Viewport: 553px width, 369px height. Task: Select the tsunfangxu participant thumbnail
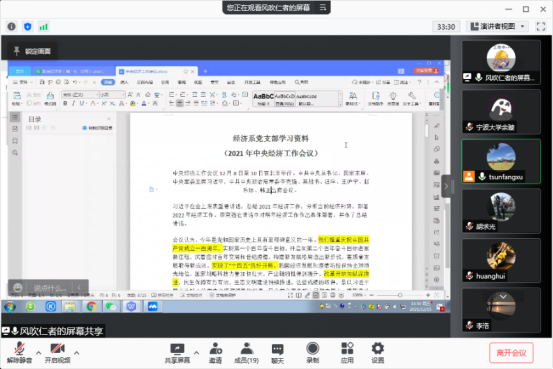(501, 162)
